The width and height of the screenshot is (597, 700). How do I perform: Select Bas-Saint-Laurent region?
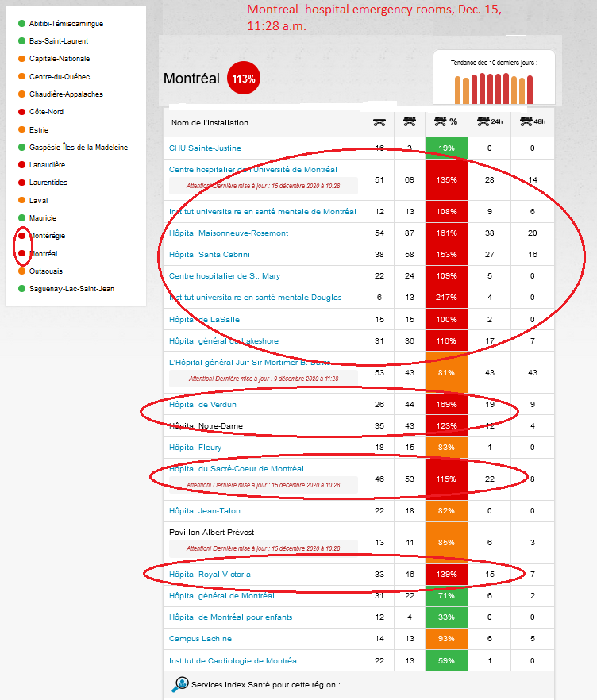[59, 41]
